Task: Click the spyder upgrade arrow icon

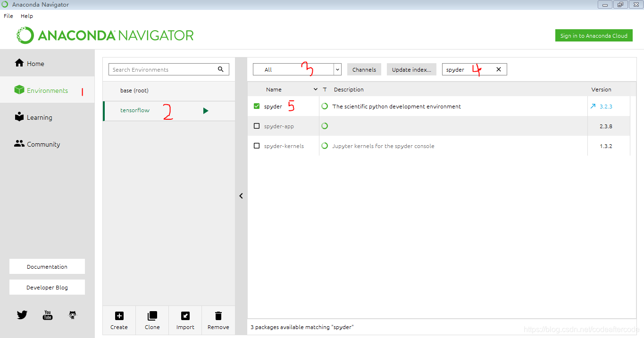Action: click(593, 107)
